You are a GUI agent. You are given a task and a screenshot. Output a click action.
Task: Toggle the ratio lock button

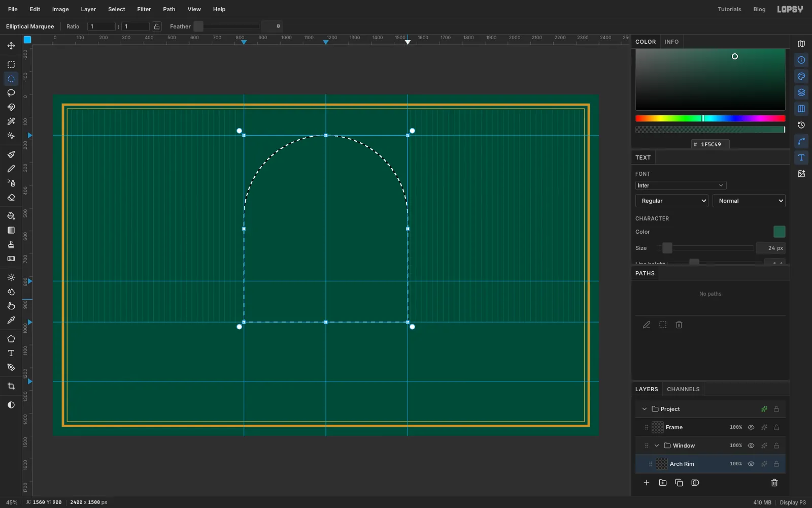(x=157, y=26)
